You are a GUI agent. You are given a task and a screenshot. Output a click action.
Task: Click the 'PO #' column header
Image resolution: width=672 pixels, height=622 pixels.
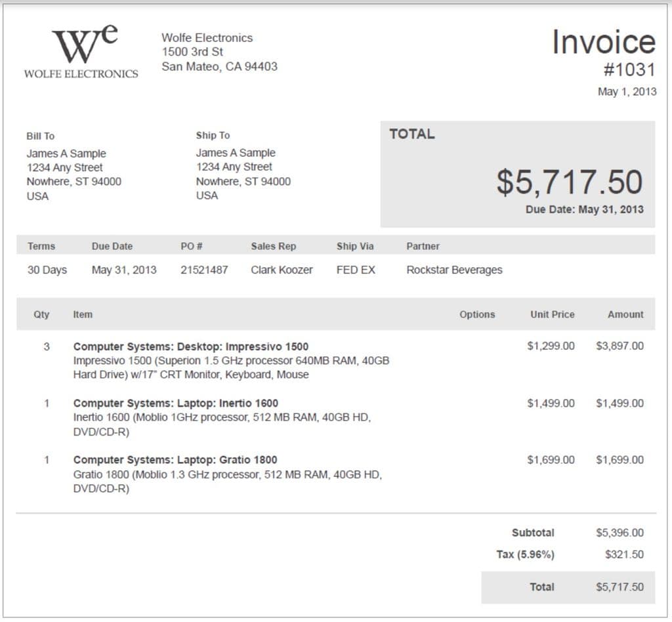[191, 246]
